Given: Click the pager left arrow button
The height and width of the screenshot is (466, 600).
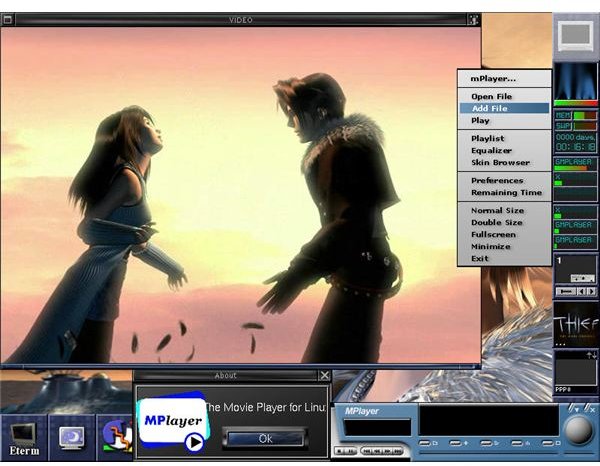Looking at the screenshot, I should [582, 292].
